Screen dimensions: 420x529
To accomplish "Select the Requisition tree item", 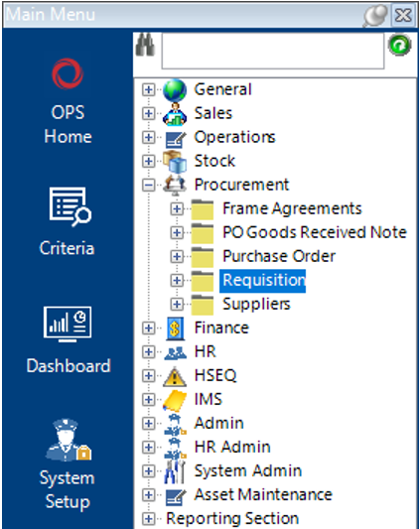I will (x=263, y=281).
